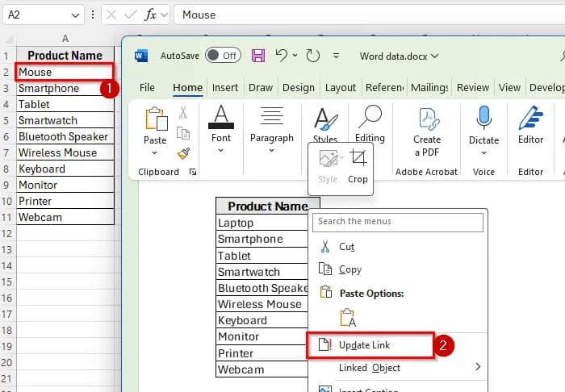The image size is (565, 392).
Task: Open the Editing magnifier button
Action: [x=370, y=124]
